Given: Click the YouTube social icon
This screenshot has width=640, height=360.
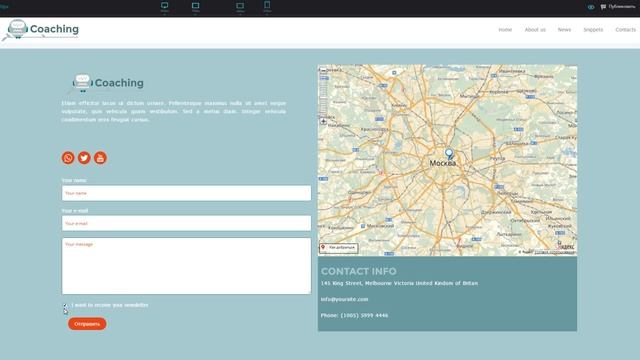Looking at the screenshot, I should tap(100, 158).
